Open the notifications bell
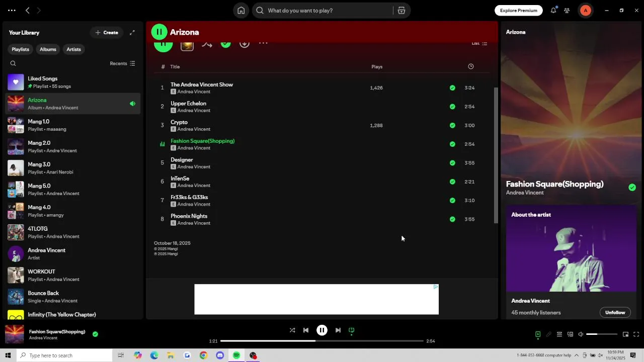 (553, 11)
